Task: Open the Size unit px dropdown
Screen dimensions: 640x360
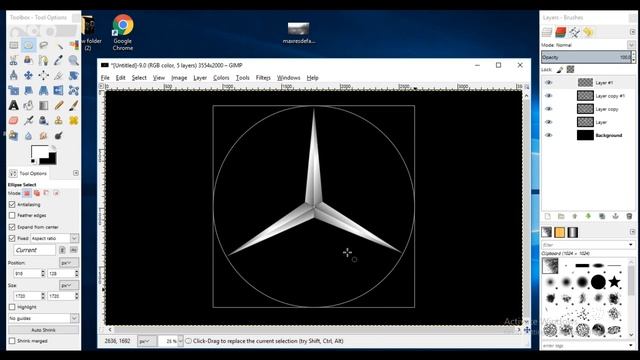Action: (x=69, y=285)
